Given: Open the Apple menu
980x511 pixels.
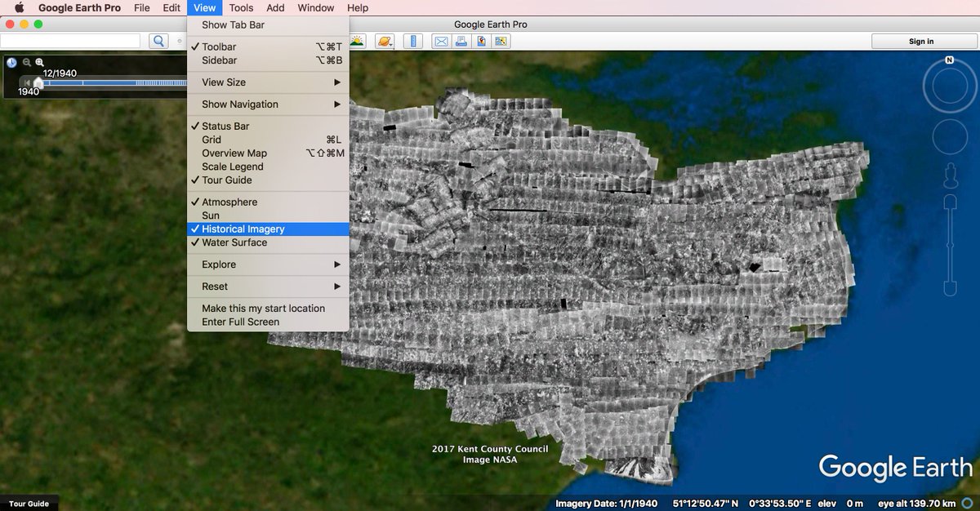Looking at the screenshot, I should [x=18, y=8].
